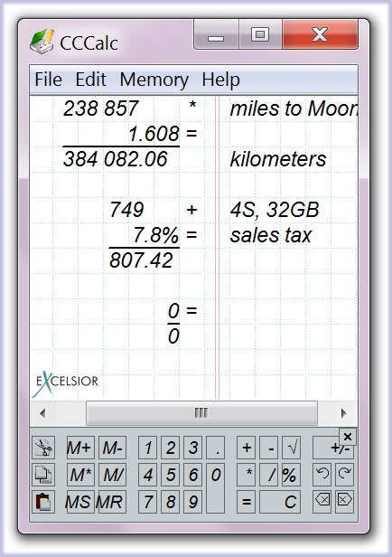Click the multiply asterisk key
Viewport: 392px width, 557px height.
point(247,475)
